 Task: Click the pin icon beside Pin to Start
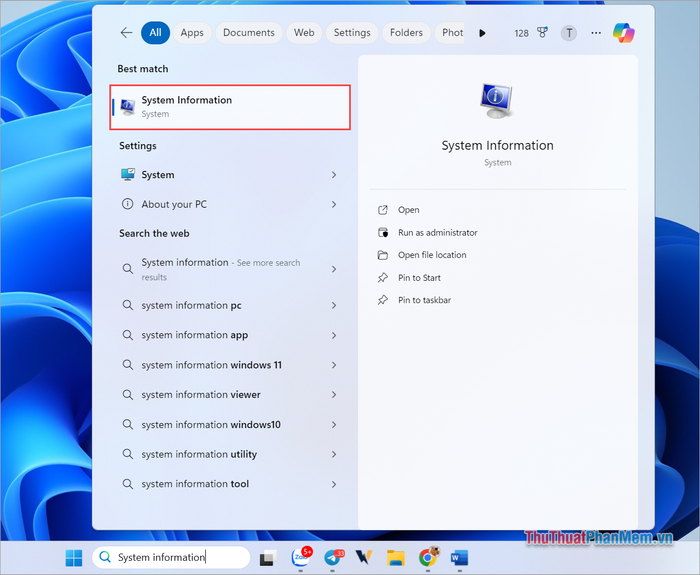coord(383,278)
